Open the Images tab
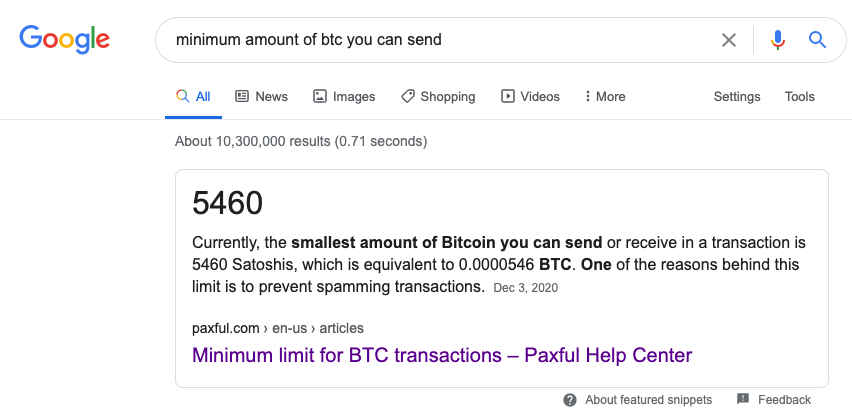The height and width of the screenshot is (420, 852). [x=344, y=97]
